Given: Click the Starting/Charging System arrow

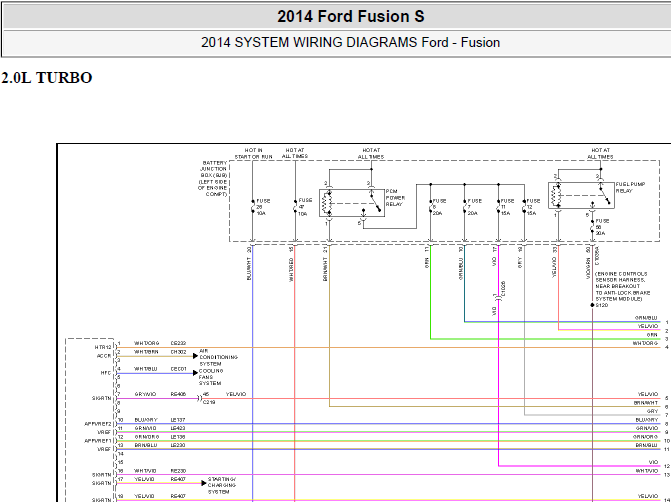Looking at the screenshot, I should click(x=202, y=483).
